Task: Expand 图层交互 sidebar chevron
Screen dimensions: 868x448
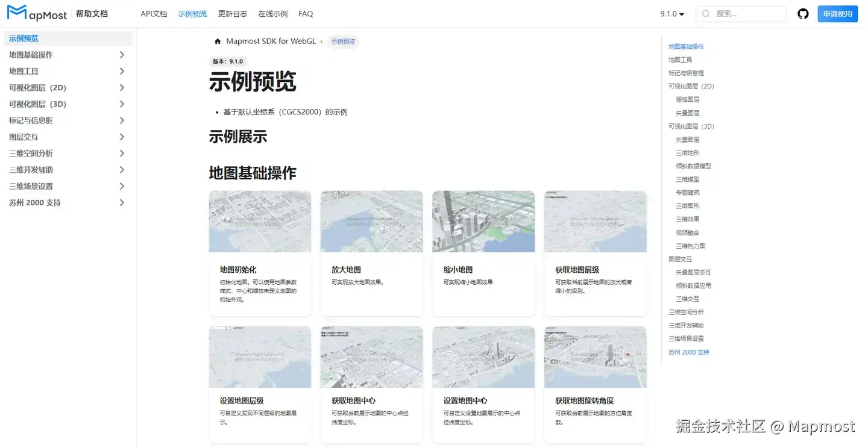Action: coord(122,137)
